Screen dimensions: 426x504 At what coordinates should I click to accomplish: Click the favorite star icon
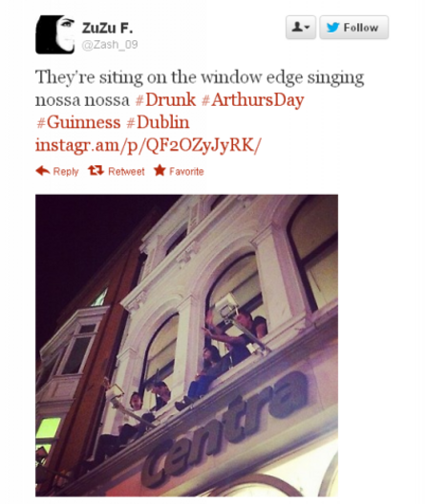pos(160,170)
